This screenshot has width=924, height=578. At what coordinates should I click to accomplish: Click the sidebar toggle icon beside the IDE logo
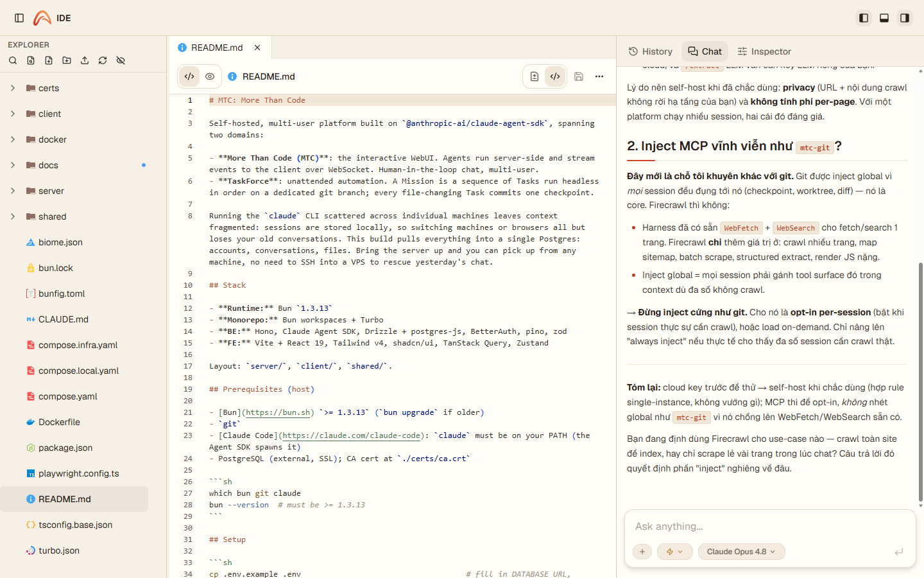tap(19, 18)
